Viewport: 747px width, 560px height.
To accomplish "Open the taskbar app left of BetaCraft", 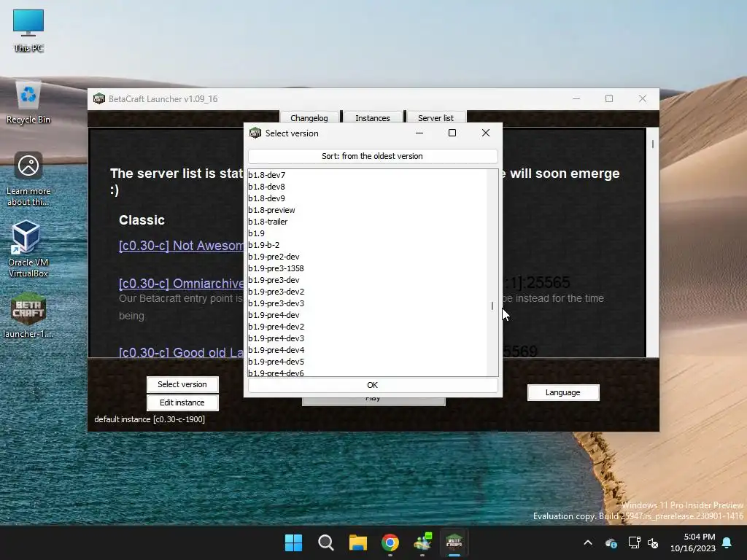I will tap(422, 542).
